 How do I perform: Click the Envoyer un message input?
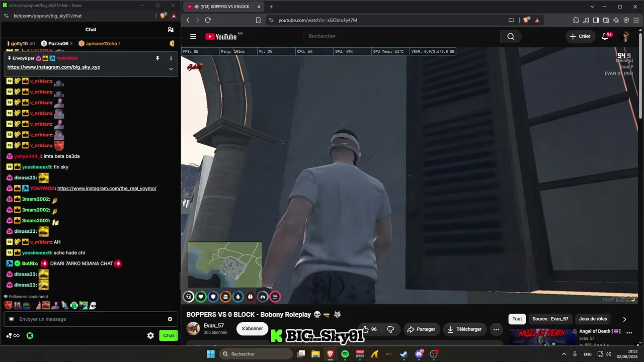[x=91, y=319]
